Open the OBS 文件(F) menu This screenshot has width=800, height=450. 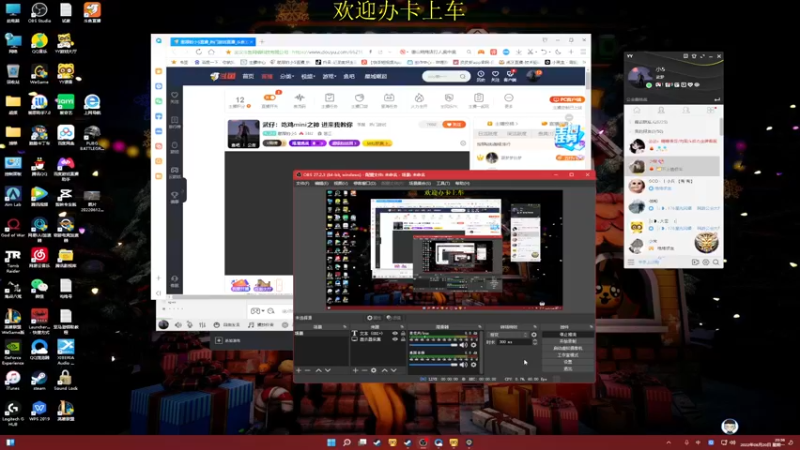click(x=303, y=183)
